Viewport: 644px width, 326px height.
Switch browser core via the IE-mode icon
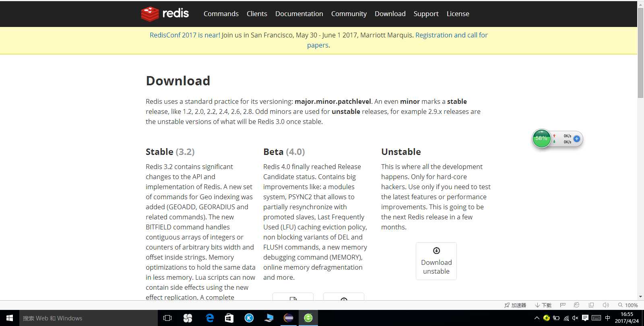pos(576,305)
